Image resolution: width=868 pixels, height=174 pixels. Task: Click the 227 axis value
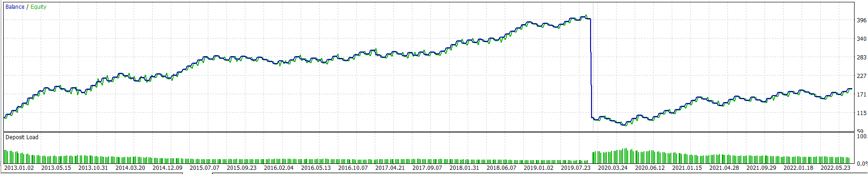tap(862, 76)
